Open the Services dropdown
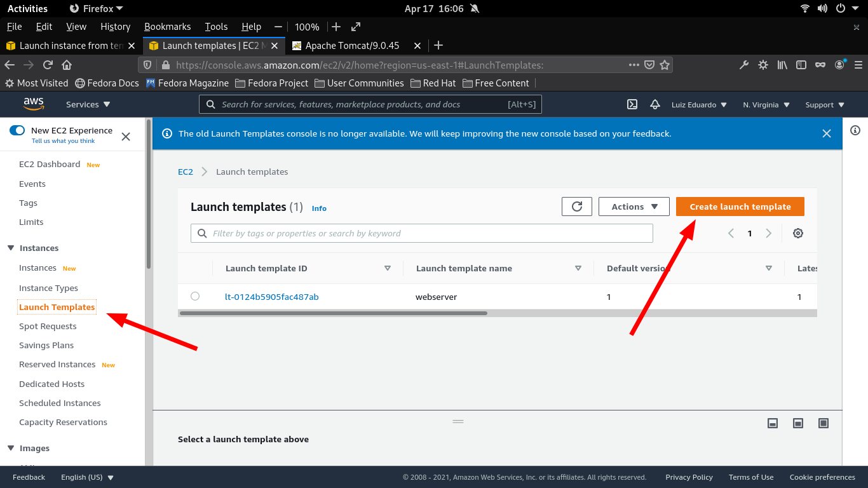The height and width of the screenshot is (488, 868). [x=88, y=104]
